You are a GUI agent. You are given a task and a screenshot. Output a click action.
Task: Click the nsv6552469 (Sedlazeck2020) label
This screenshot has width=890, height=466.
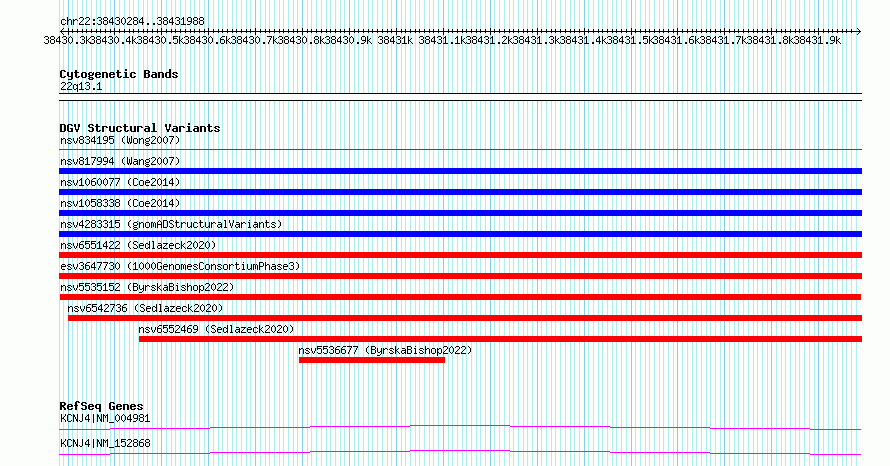click(x=216, y=329)
